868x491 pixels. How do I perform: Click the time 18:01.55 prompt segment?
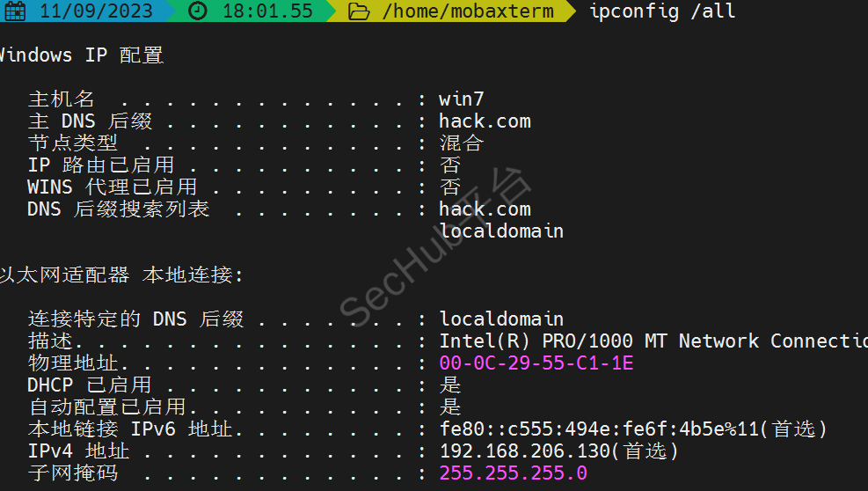coord(266,11)
